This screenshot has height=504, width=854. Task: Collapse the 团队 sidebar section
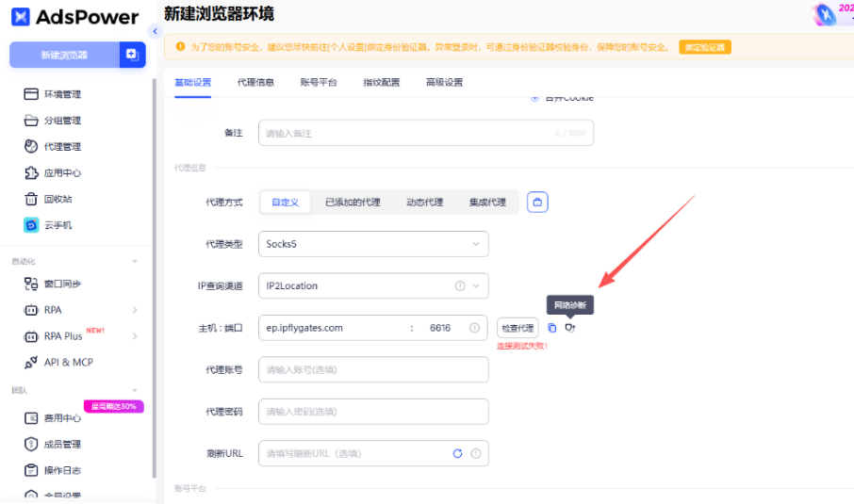pyautogui.click(x=135, y=390)
